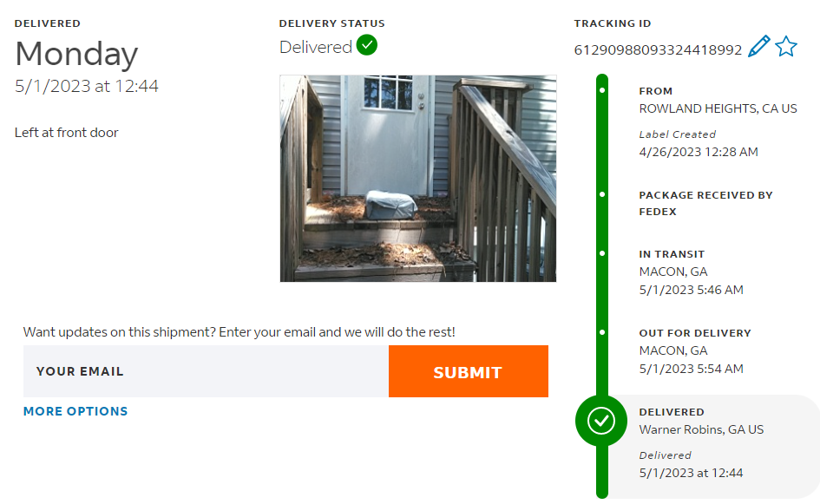Image resolution: width=820 pixels, height=504 pixels.
Task: Focus the Your Email input field
Action: pyautogui.click(x=206, y=371)
